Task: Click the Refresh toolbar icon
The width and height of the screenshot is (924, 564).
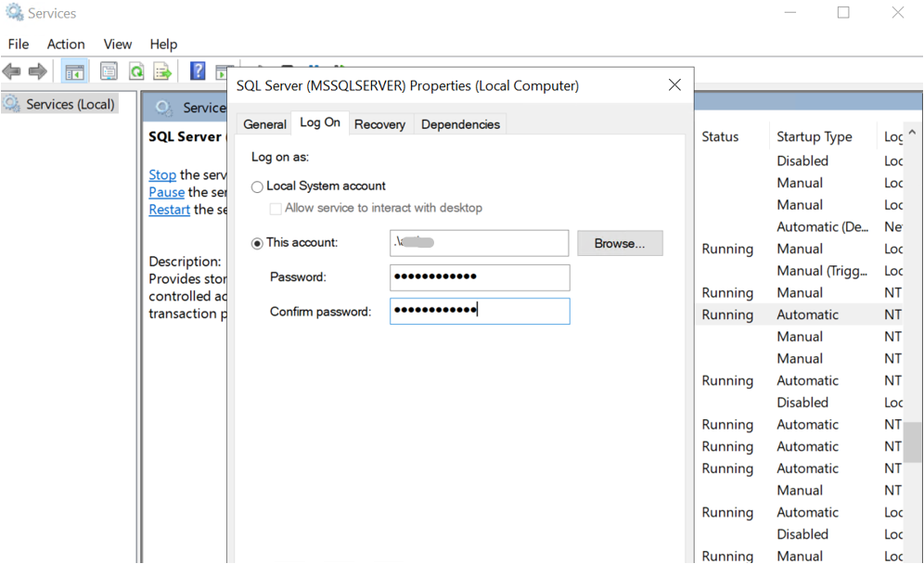Action: 136,72
